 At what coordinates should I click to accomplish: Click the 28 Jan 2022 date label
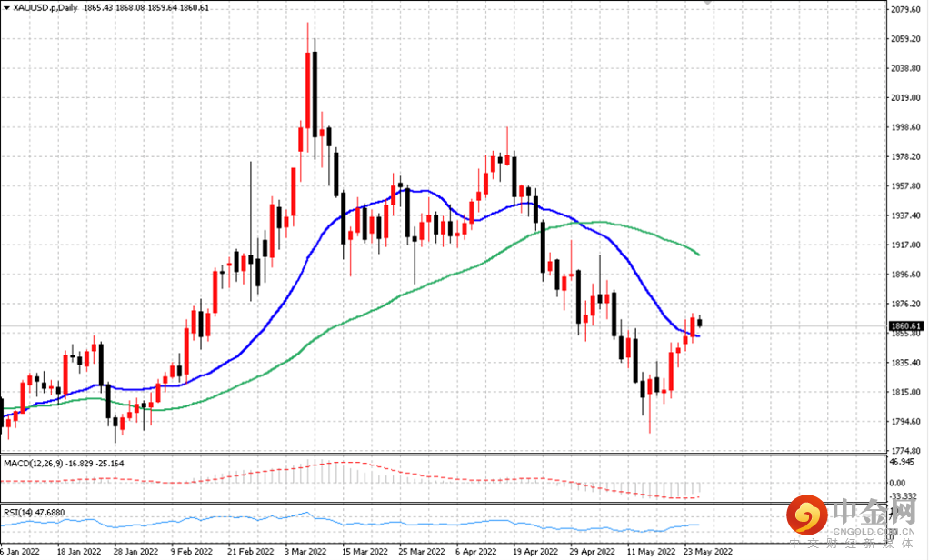point(135,552)
